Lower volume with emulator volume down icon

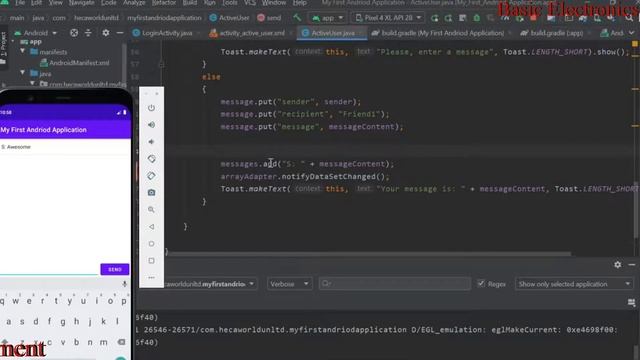coord(151,142)
